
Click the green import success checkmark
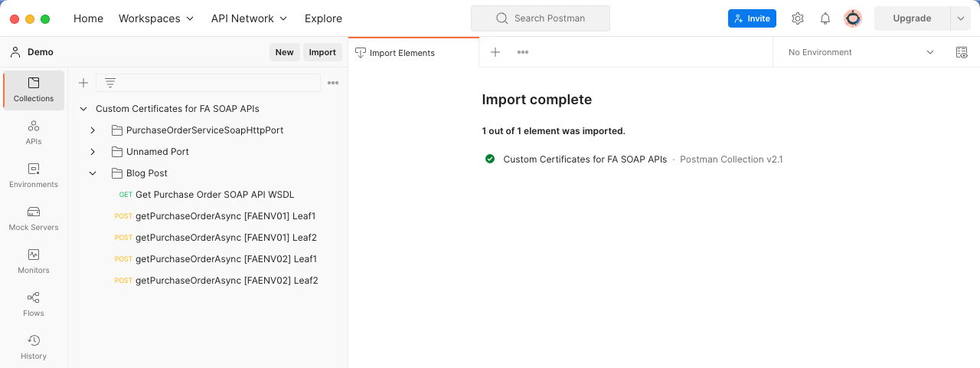click(490, 159)
